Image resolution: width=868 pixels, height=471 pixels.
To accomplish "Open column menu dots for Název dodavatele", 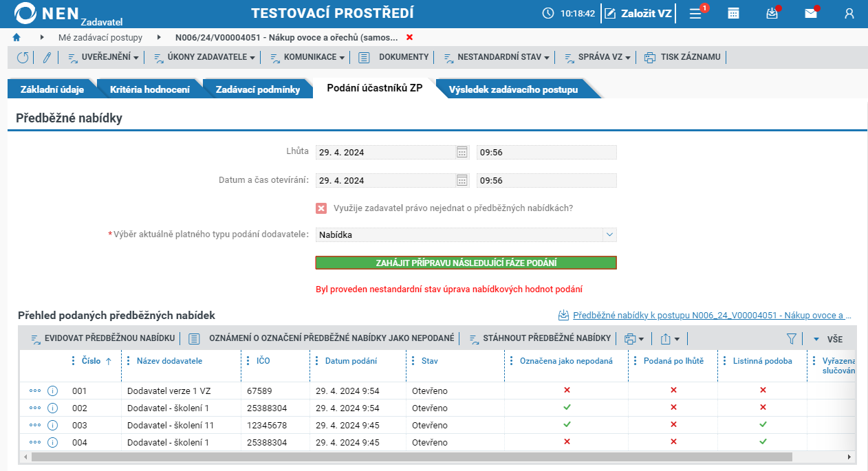I will tap(129, 361).
